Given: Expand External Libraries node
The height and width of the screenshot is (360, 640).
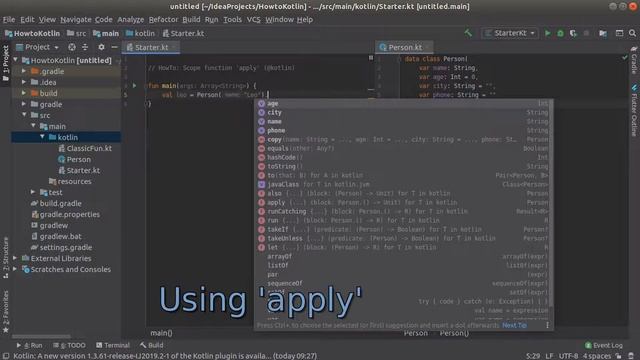Looking at the screenshot, I should (x=15, y=258).
